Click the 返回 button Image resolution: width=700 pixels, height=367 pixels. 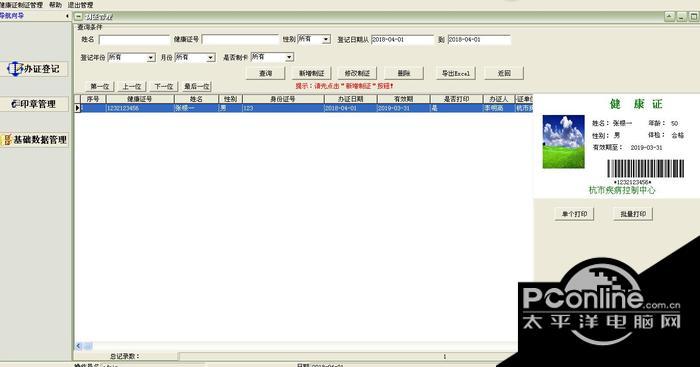coord(504,73)
